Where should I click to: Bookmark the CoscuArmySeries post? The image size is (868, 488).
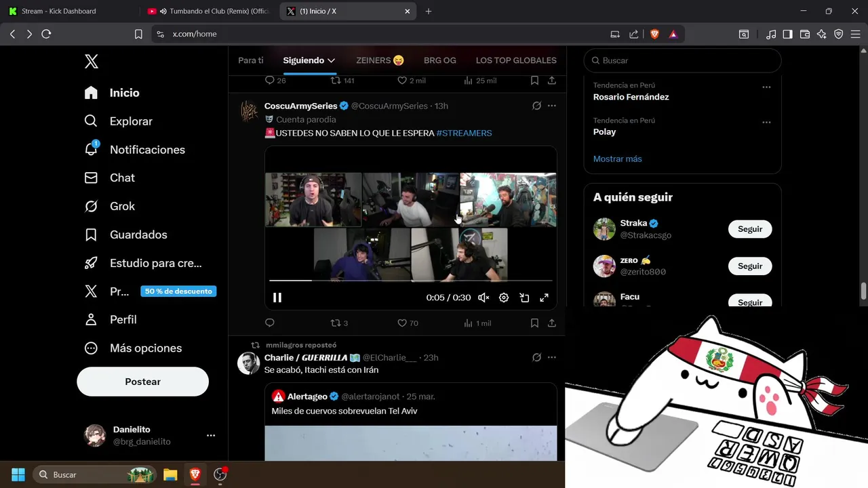point(534,323)
